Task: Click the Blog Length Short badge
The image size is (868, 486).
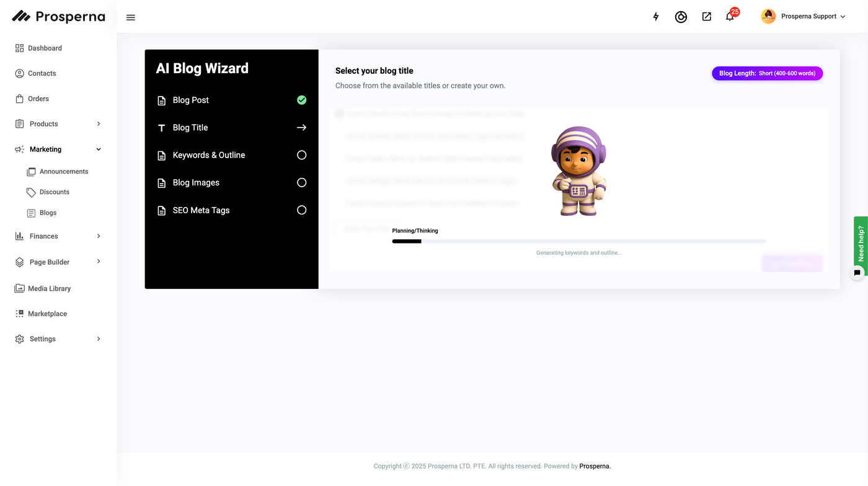Action: coord(768,73)
